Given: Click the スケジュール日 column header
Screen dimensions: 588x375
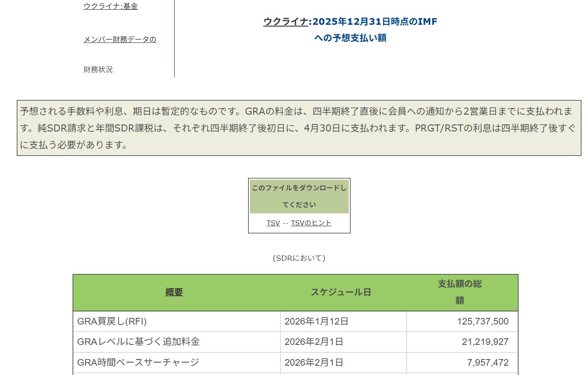Looking at the screenshot, I should click(x=341, y=292).
